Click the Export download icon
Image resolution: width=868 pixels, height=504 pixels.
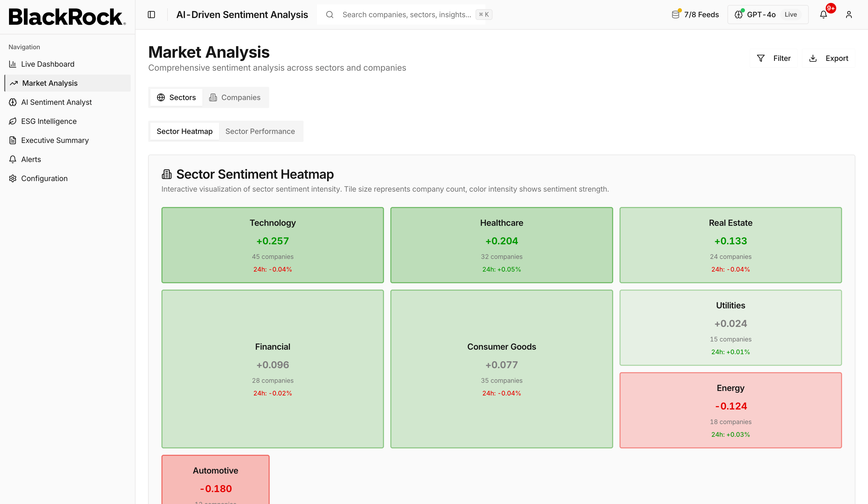813,58
